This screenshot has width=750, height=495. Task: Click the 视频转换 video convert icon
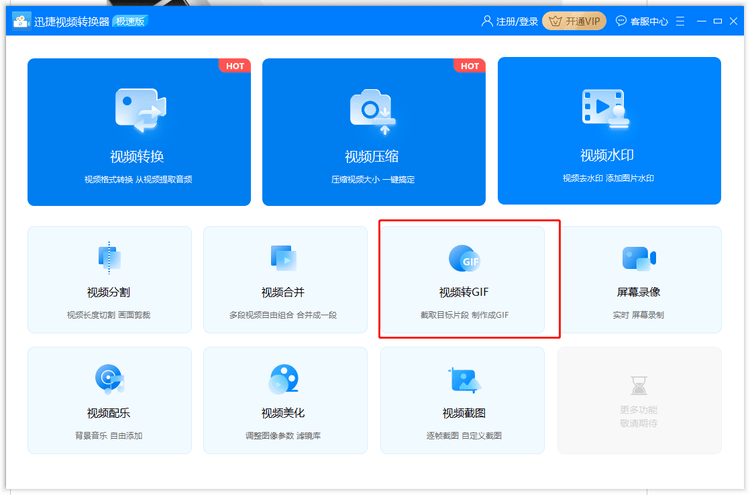pos(139,110)
